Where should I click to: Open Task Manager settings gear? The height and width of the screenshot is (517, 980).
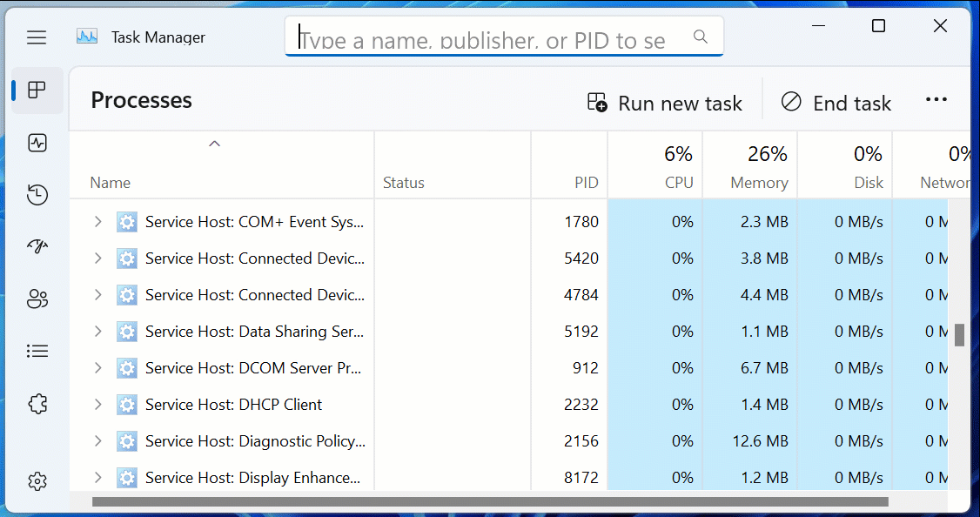[x=37, y=481]
